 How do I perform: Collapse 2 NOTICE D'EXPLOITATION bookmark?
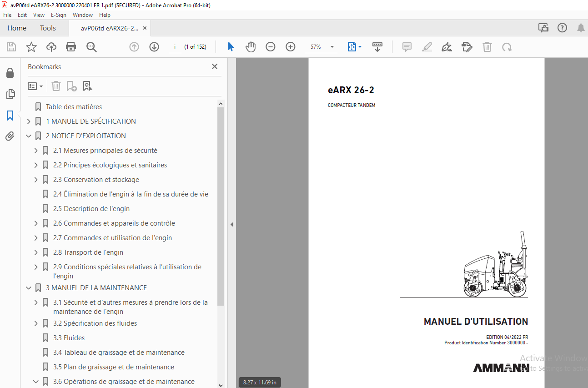point(29,136)
